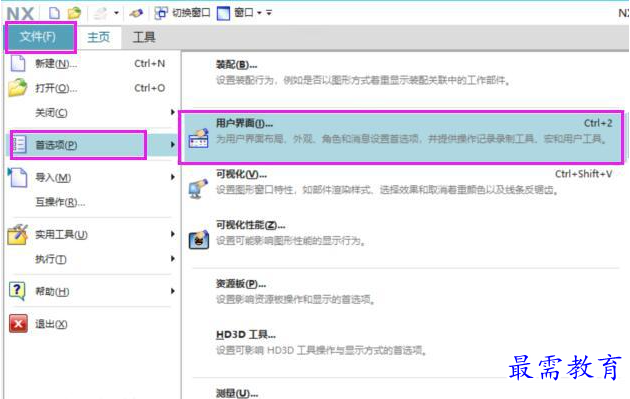Open the dropdown arrow next to undo
Image resolution: width=630 pixels, height=399 pixels.
pos(116,13)
